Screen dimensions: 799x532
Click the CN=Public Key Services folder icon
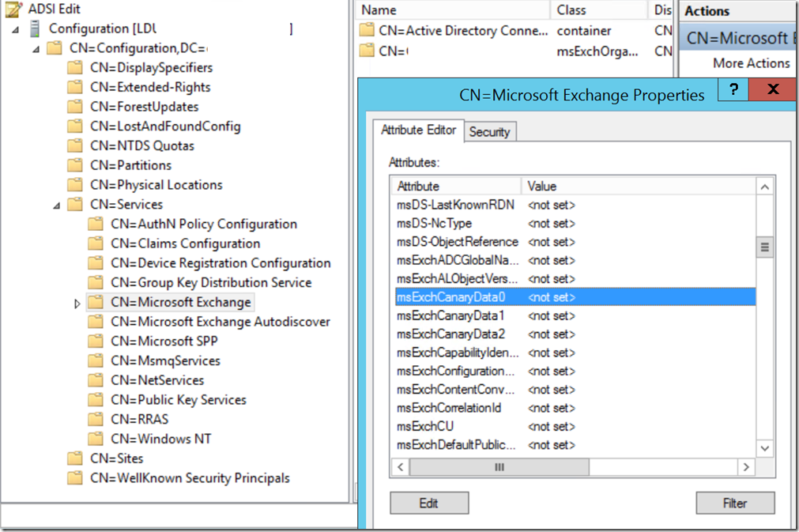coord(96,399)
